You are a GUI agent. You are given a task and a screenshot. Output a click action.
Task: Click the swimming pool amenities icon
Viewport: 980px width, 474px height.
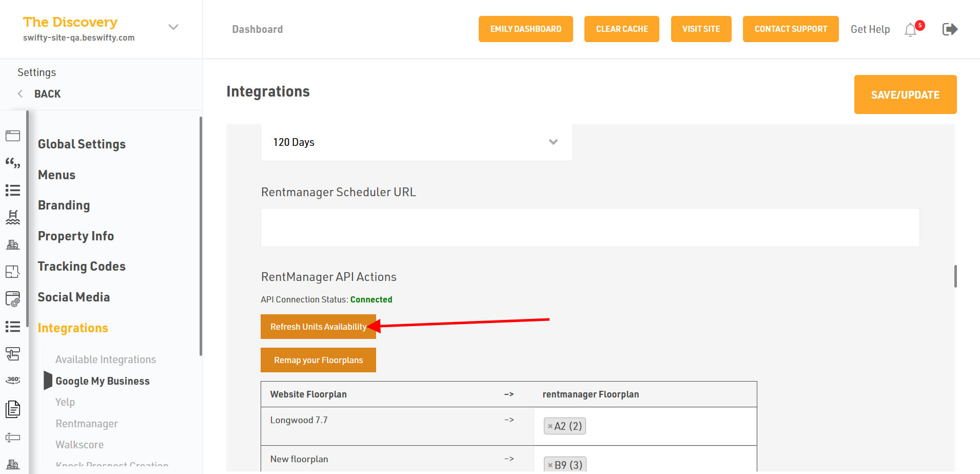13,217
